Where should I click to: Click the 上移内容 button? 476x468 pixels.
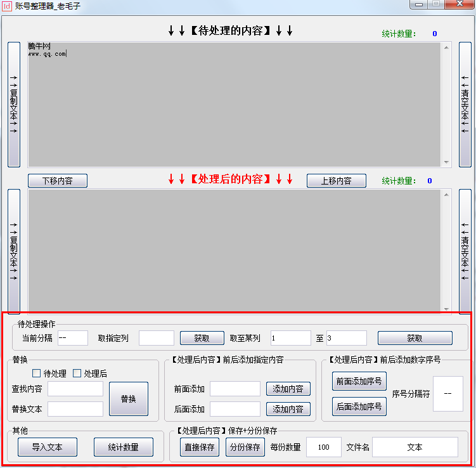point(337,181)
